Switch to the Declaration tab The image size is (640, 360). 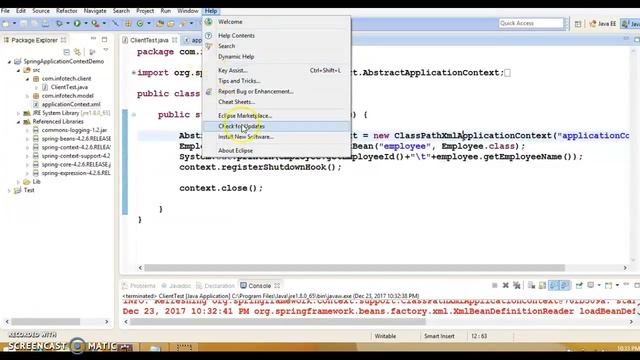click(216, 286)
